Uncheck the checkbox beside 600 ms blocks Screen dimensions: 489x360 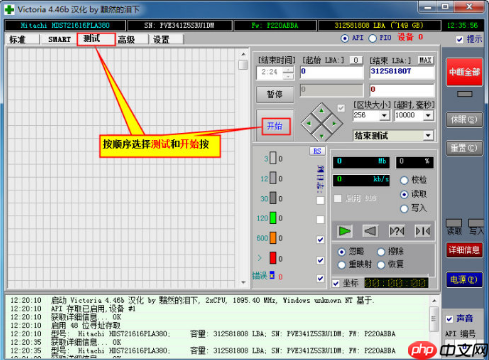(320, 239)
